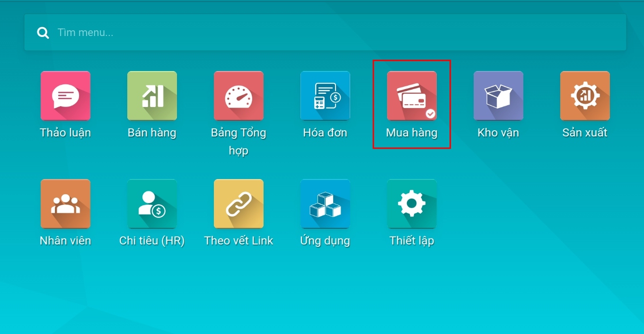Image resolution: width=644 pixels, height=334 pixels.
Task: Click the "Bảng Tổng hợp" label
Action: 238,142
